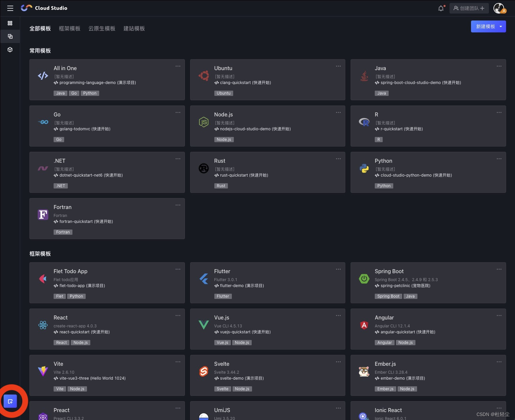Switch to the 云原生模板 tab

pyautogui.click(x=102, y=28)
